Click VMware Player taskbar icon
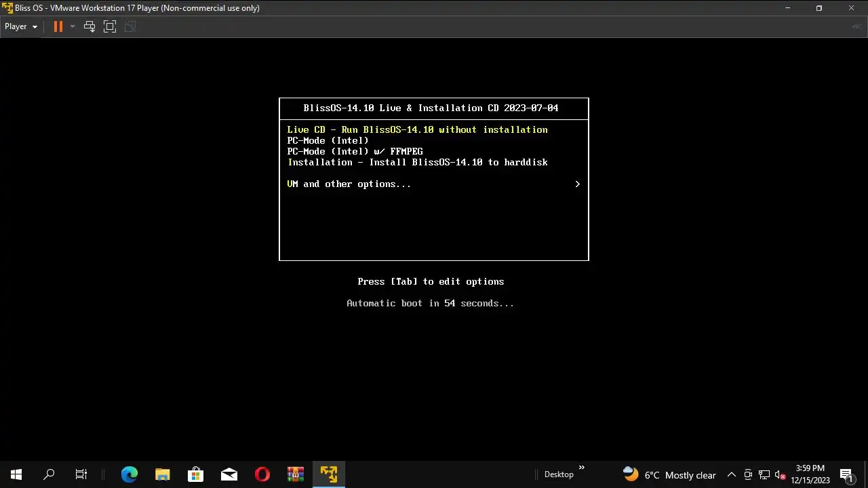Viewport: 868px width, 488px height. [329, 474]
